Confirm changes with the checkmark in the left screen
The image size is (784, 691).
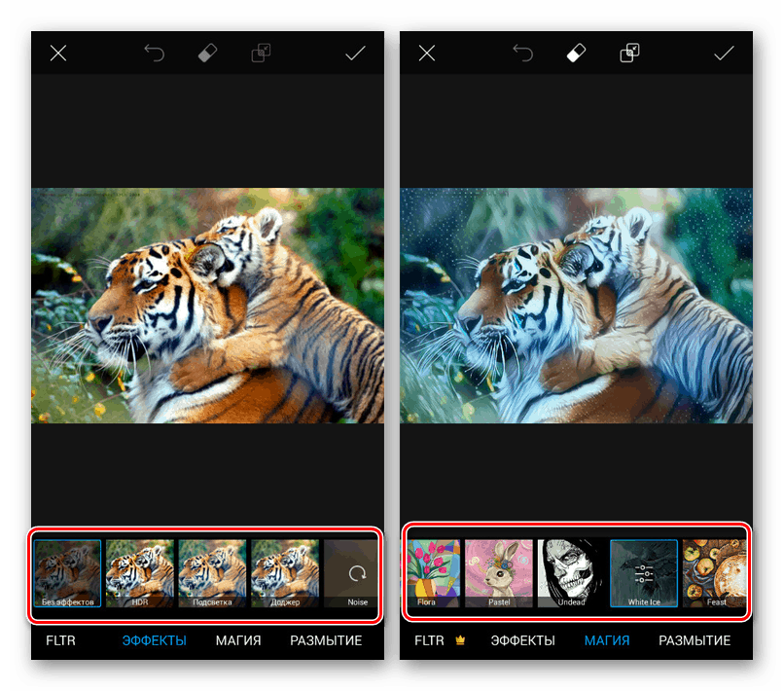(355, 53)
